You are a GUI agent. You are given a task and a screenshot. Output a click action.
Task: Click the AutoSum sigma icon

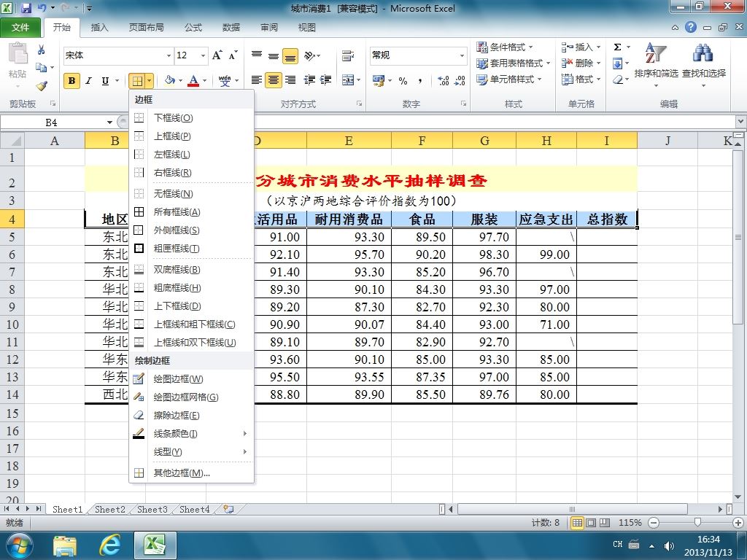click(617, 47)
